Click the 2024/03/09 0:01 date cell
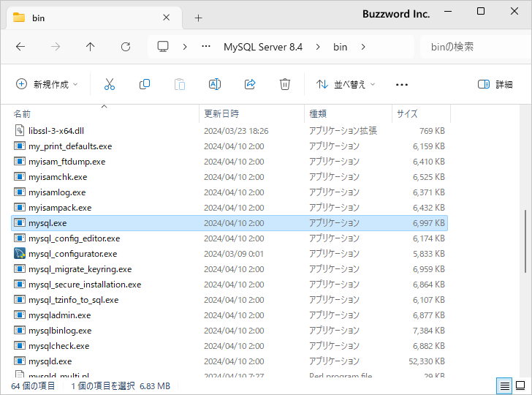 pyautogui.click(x=234, y=254)
